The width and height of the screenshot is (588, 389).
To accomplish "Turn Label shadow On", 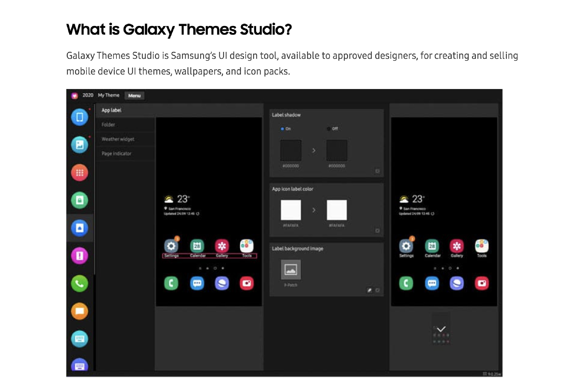I will 283,129.
